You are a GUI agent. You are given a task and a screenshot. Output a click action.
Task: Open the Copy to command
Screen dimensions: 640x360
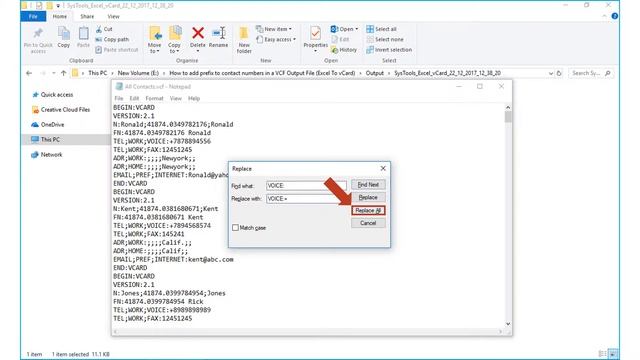pos(174,40)
